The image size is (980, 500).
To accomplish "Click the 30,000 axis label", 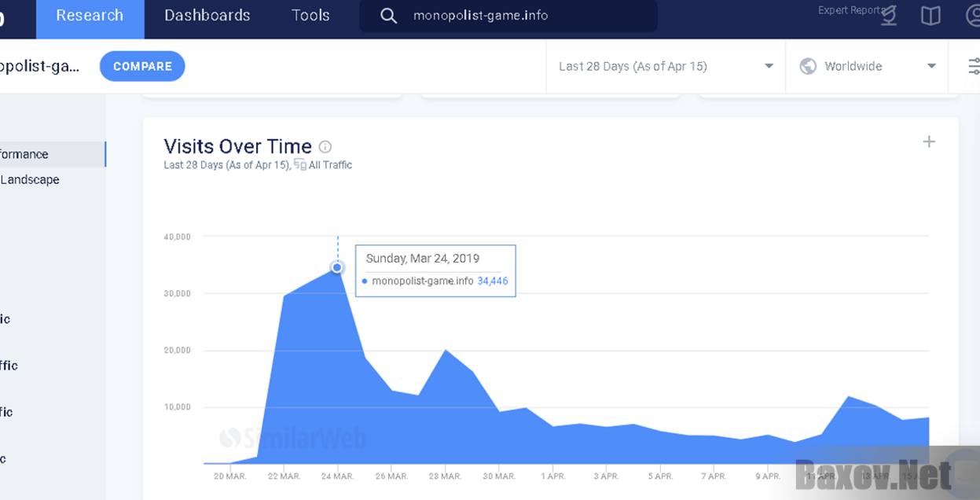I will pyautogui.click(x=177, y=293).
